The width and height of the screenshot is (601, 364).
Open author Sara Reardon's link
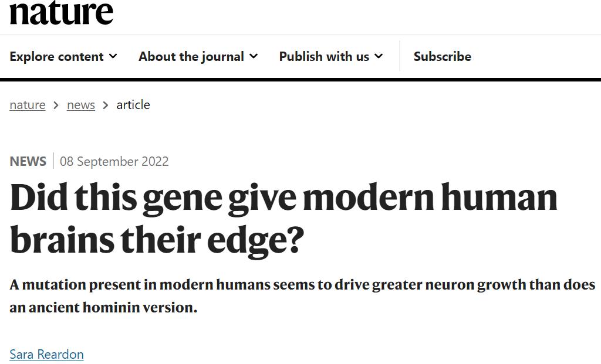click(x=46, y=354)
